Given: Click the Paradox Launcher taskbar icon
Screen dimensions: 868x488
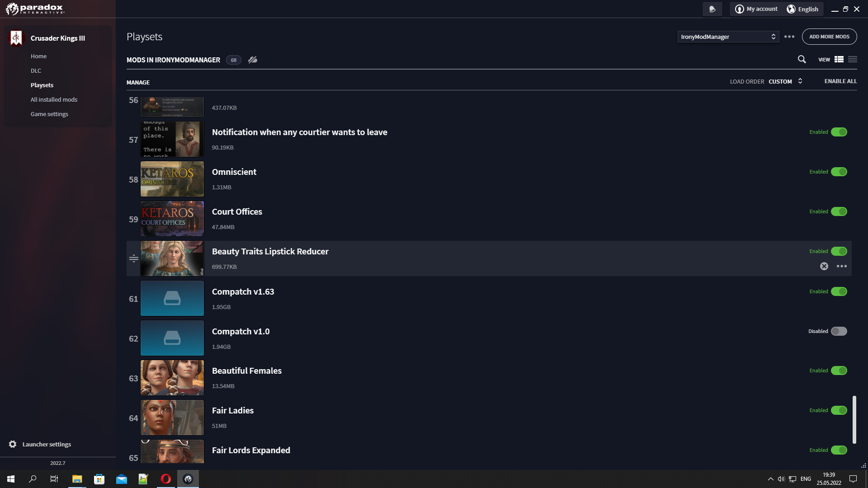Looking at the screenshot, I should tap(188, 479).
